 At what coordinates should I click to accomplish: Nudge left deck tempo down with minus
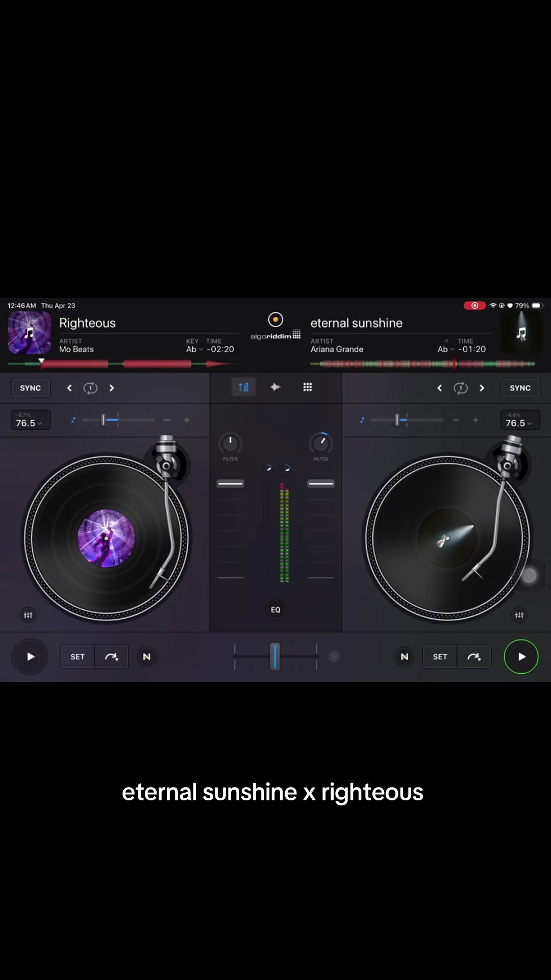coord(167,420)
